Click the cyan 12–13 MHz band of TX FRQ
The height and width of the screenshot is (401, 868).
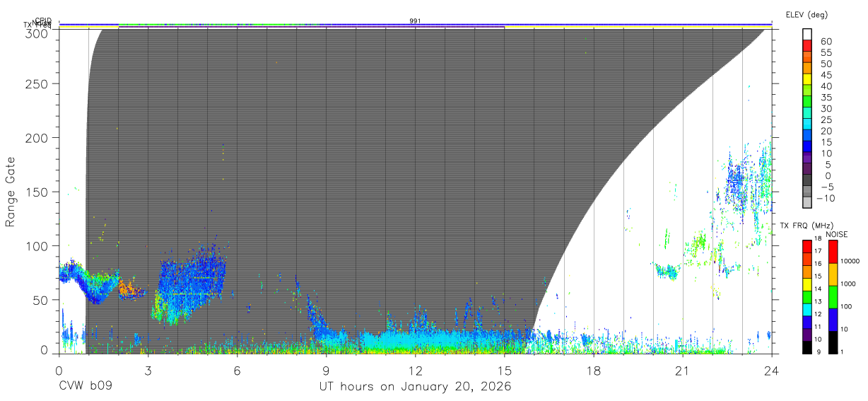tap(807, 309)
